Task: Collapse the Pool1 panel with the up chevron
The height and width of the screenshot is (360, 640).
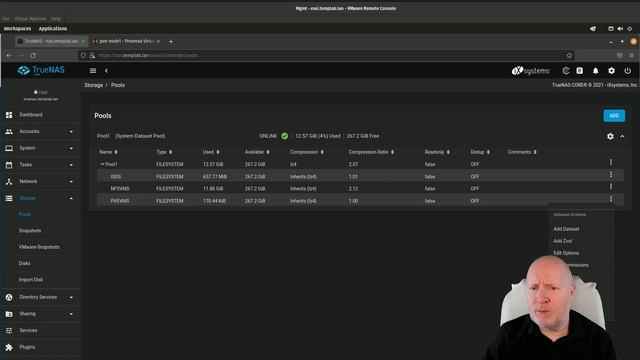Action: pyautogui.click(x=622, y=136)
